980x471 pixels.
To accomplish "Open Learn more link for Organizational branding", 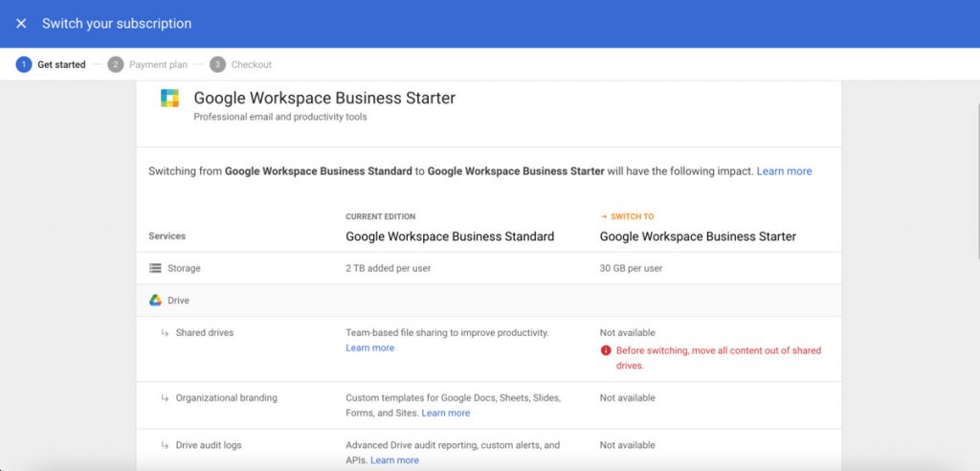I will (x=446, y=413).
